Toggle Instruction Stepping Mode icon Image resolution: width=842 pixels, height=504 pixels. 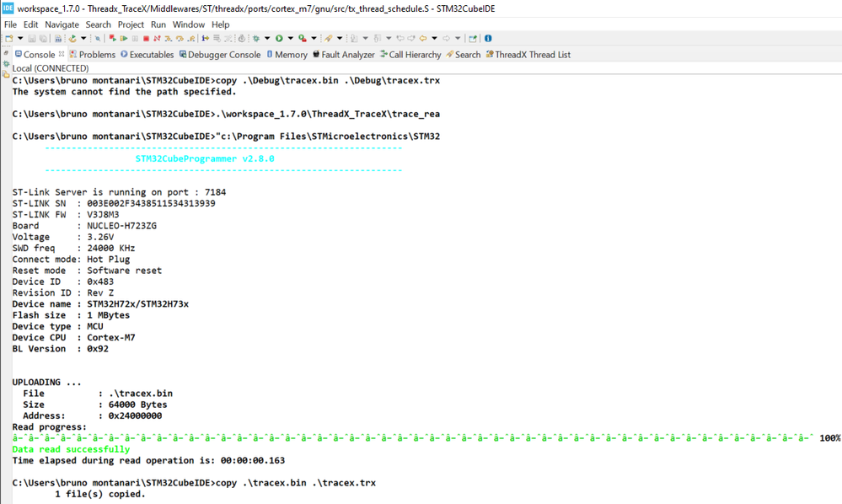pos(205,39)
